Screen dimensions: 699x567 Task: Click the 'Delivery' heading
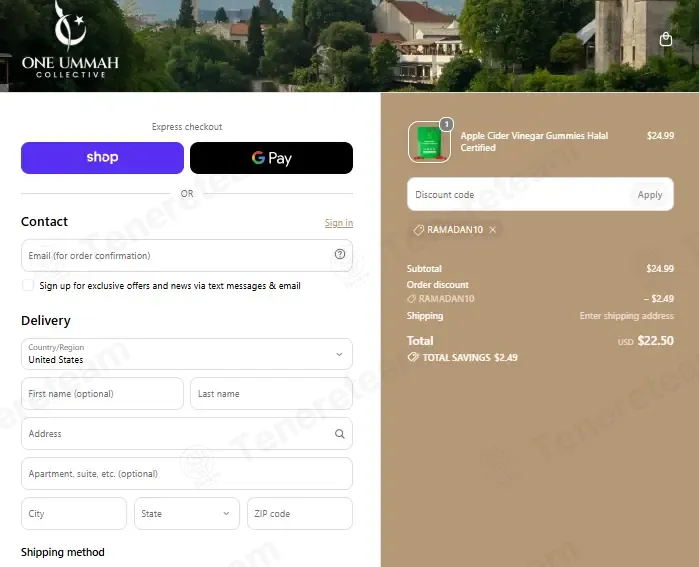[x=45, y=320]
